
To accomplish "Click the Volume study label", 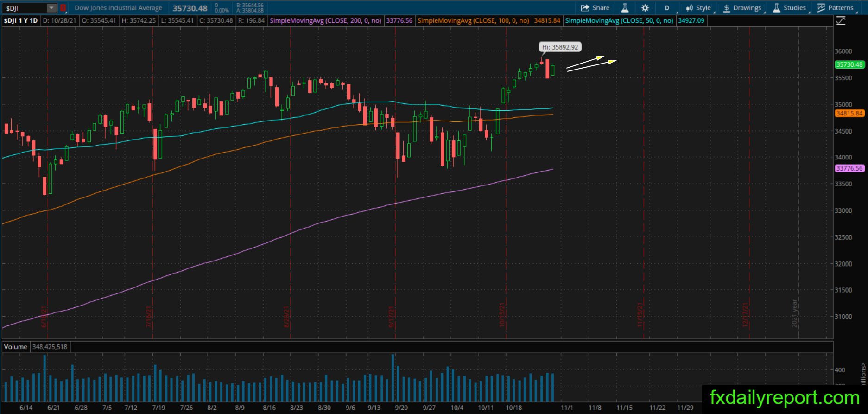I will (16, 347).
